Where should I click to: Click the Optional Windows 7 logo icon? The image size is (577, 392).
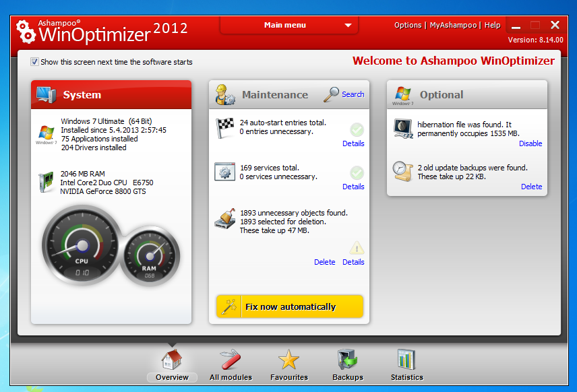tap(403, 96)
